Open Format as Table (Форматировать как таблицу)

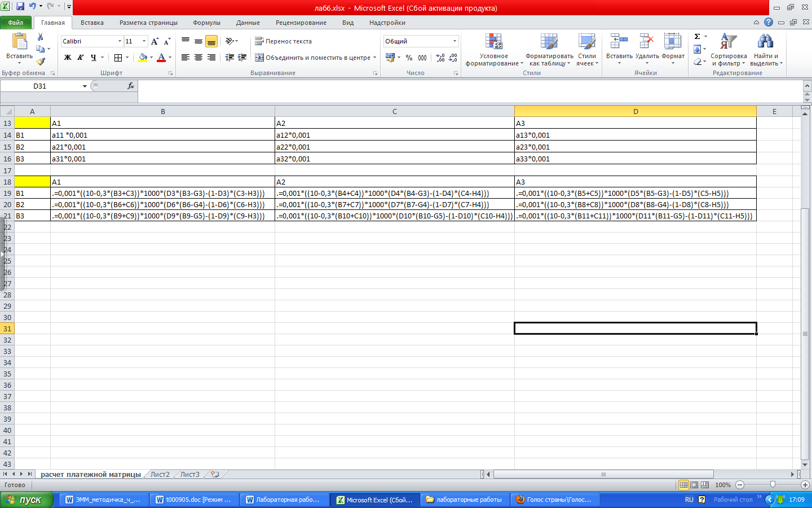pos(549,50)
